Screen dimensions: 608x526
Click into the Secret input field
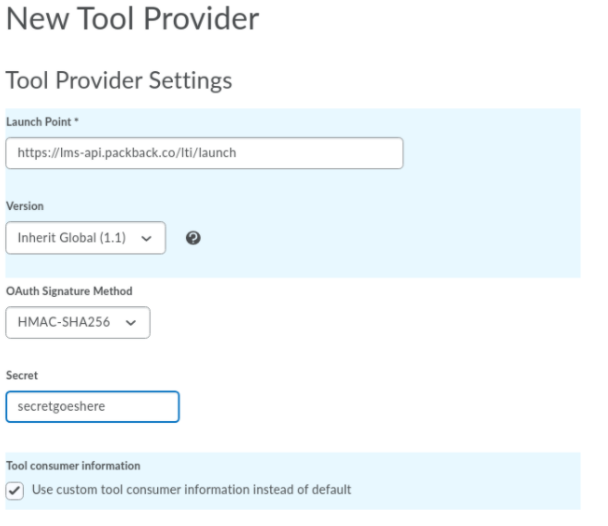[x=92, y=407]
